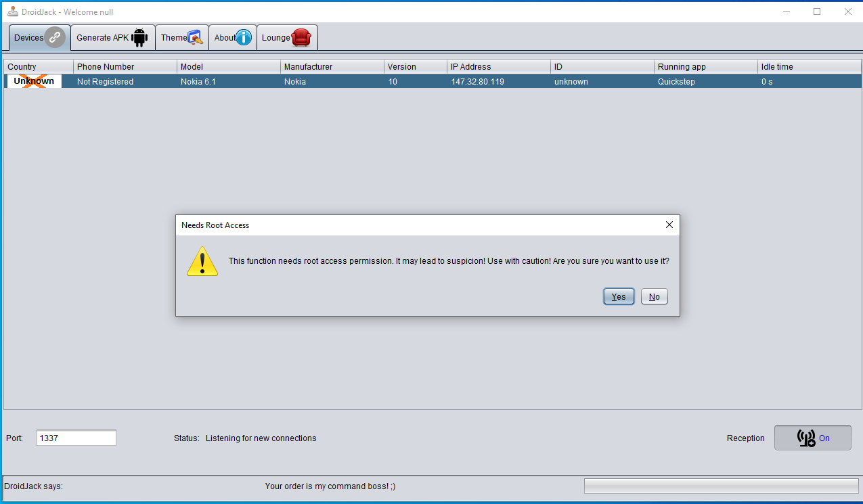This screenshot has height=504, width=863.
Task: Sort by Running app column header
Action: coord(706,66)
